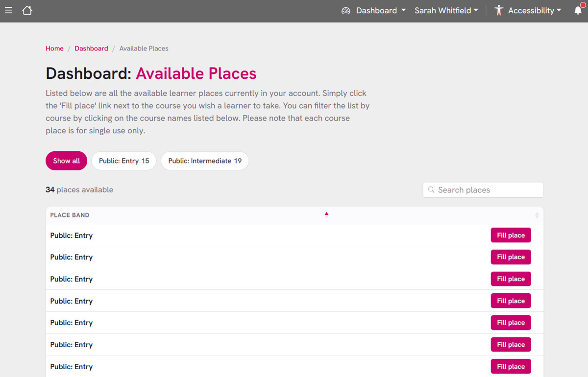Go to the home page icon
This screenshot has width=588, height=377.
pyautogui.click(x=27, y=10)
